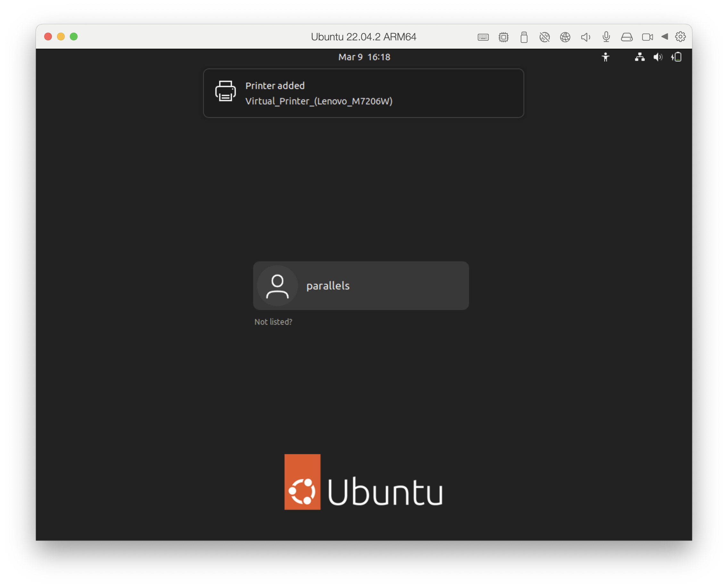Click the keyboard icon in Parallels toolbar
Image resolution: width=728 pixels, height=588 pixels.
[483, 37]
